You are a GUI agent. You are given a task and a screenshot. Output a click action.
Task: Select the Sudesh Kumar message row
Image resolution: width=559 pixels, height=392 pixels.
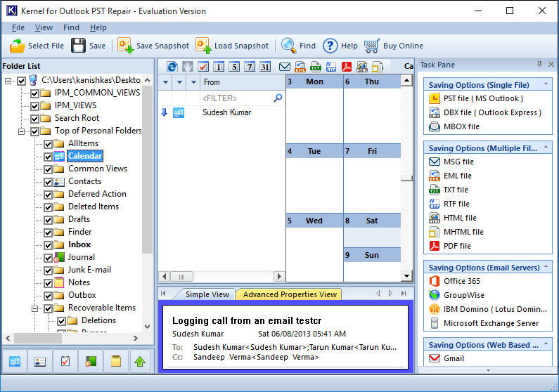point(221,112)
